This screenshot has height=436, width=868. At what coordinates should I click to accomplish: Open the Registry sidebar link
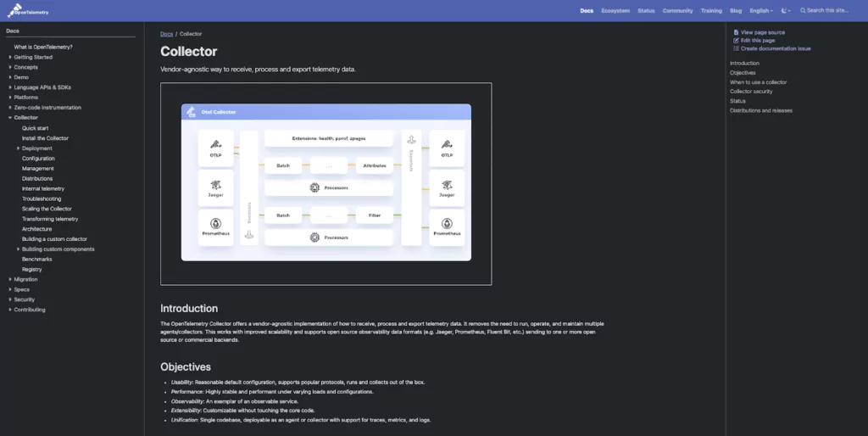(32, 269)
